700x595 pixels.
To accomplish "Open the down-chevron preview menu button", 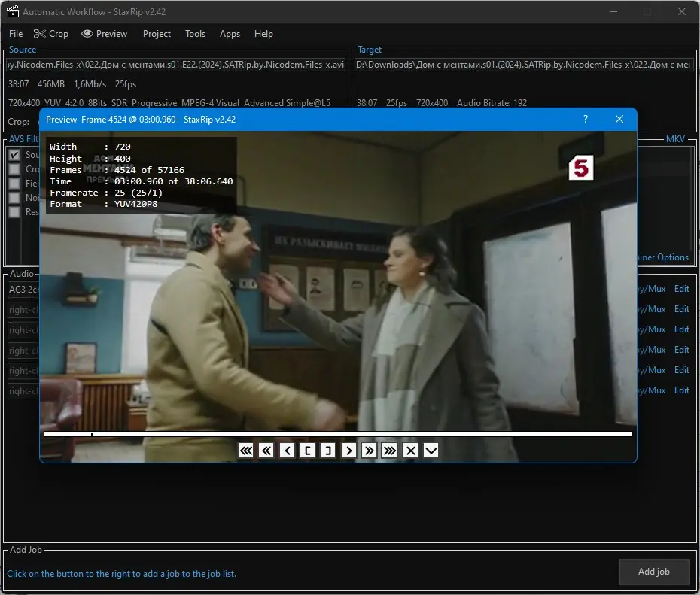I will 431,451.
